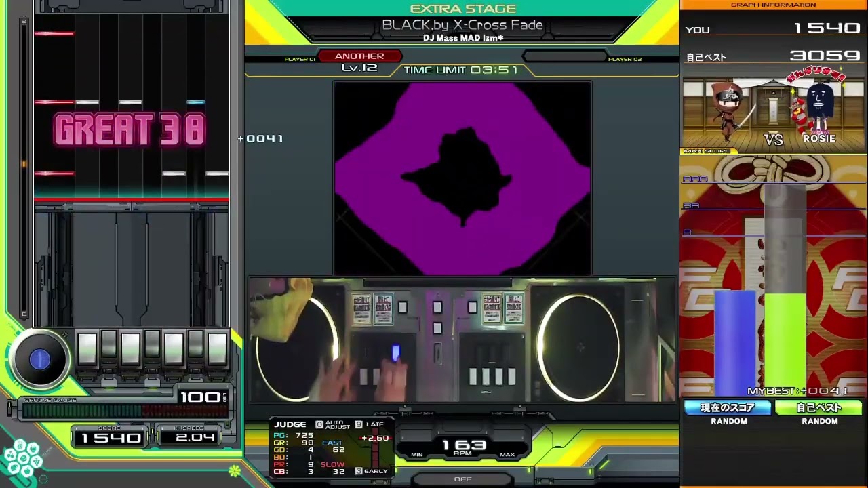Screen dimensions: 868x488
Task: Tap the rightmost white key button
Action: [x=217, y=348]
